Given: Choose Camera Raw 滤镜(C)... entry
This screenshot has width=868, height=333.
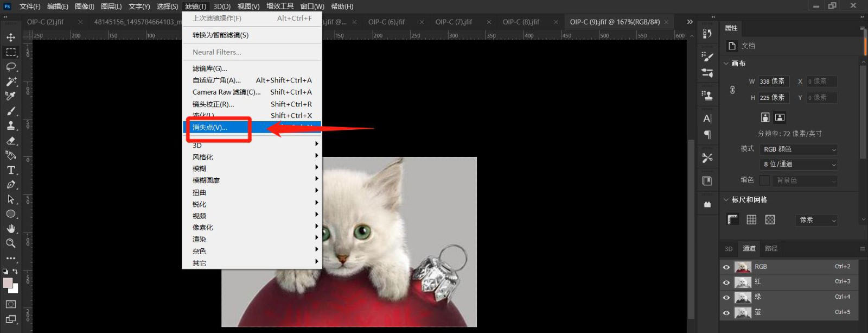Looking at the screenshot, I should (252, 92).
